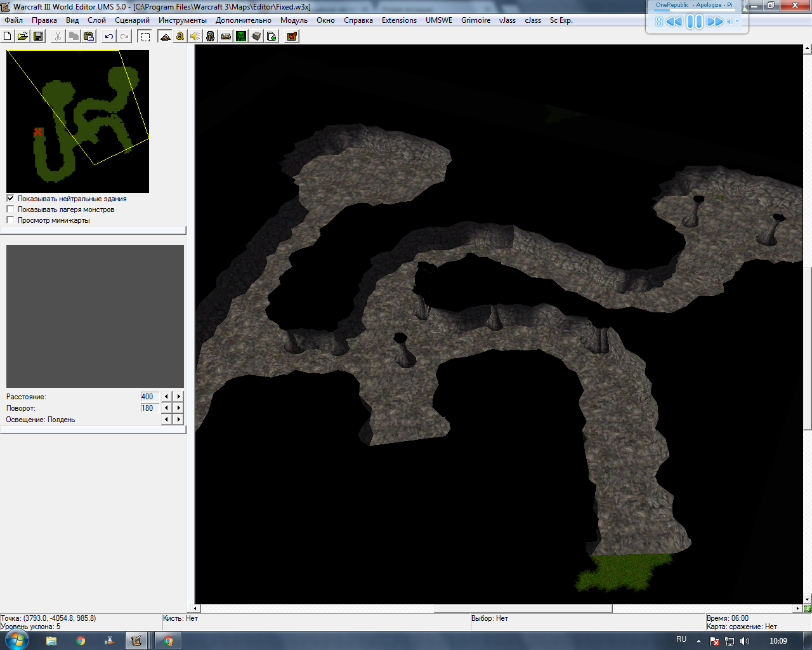Open the Object Manager cube icon
This screenshot has height=650, width=812.
256,36
